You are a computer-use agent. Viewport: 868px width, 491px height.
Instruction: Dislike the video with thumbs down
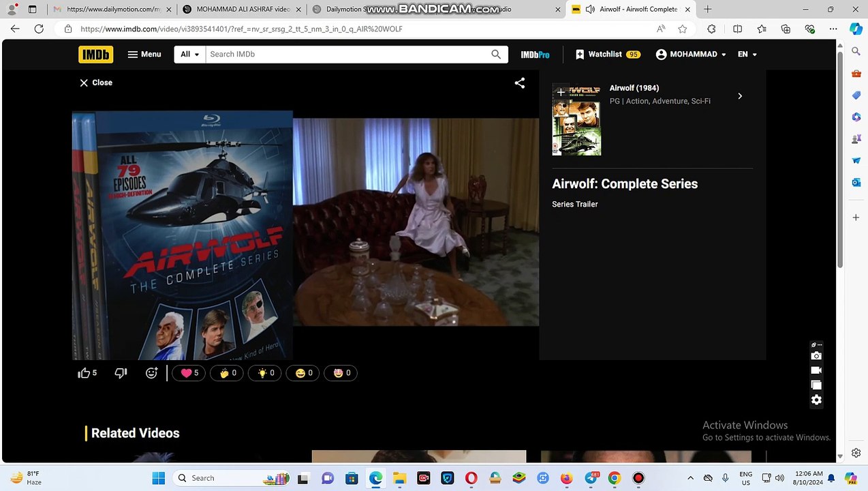[x=121, y=373]
